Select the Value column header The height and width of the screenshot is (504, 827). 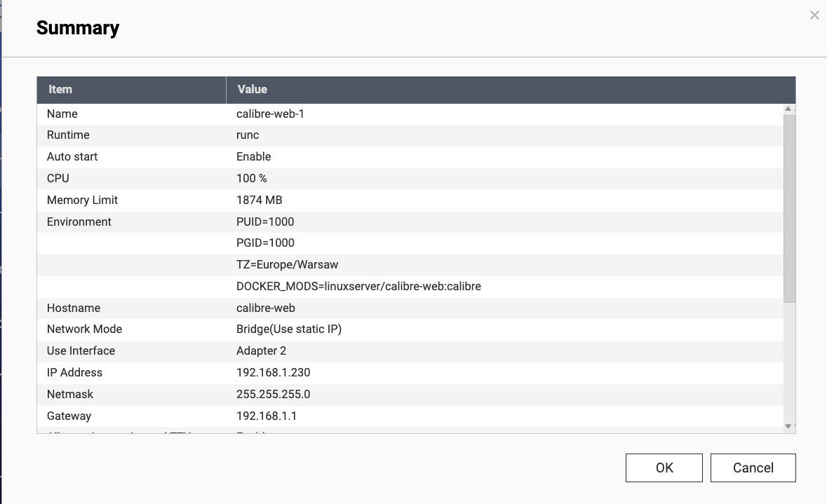pyautogui.click(x=252, y=89)
